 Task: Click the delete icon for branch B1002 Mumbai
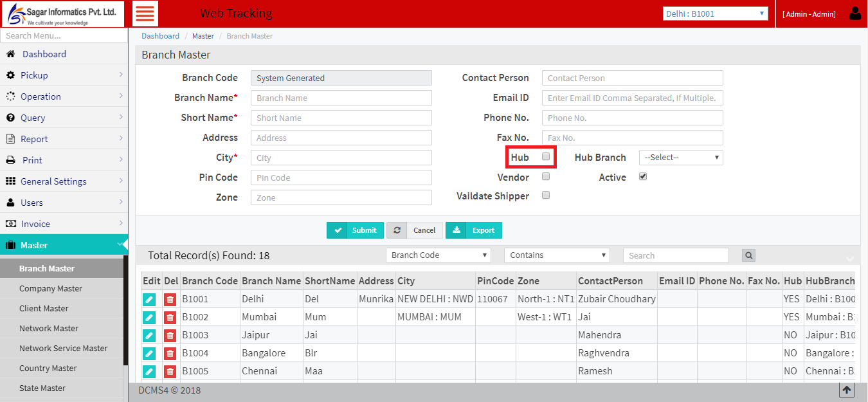click(x=171, y=317)
